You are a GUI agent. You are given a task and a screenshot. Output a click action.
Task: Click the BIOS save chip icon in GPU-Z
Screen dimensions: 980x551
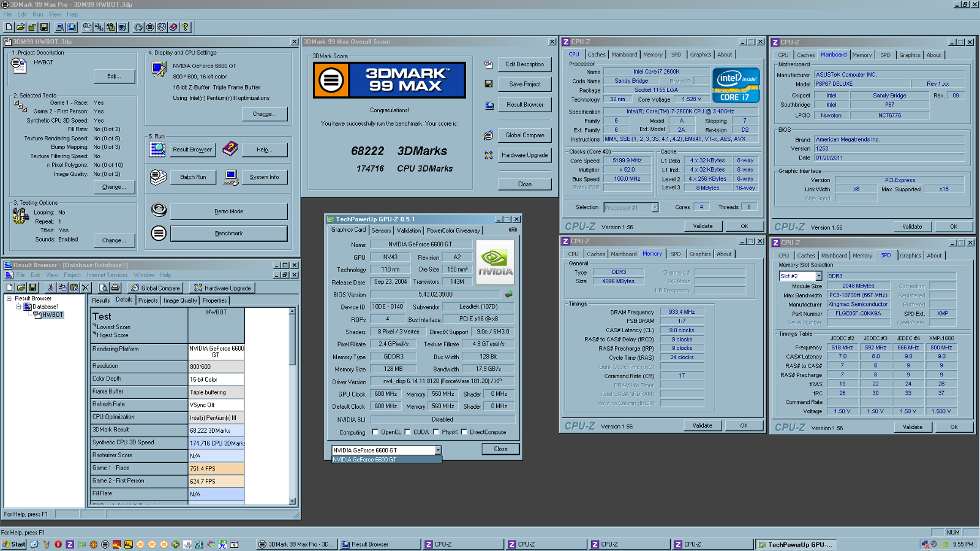pyautogui.click(x=508, y=294)
